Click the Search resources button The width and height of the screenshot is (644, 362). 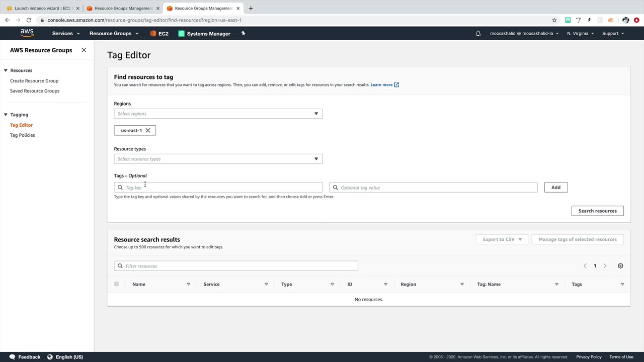click(x=597, y=211)
